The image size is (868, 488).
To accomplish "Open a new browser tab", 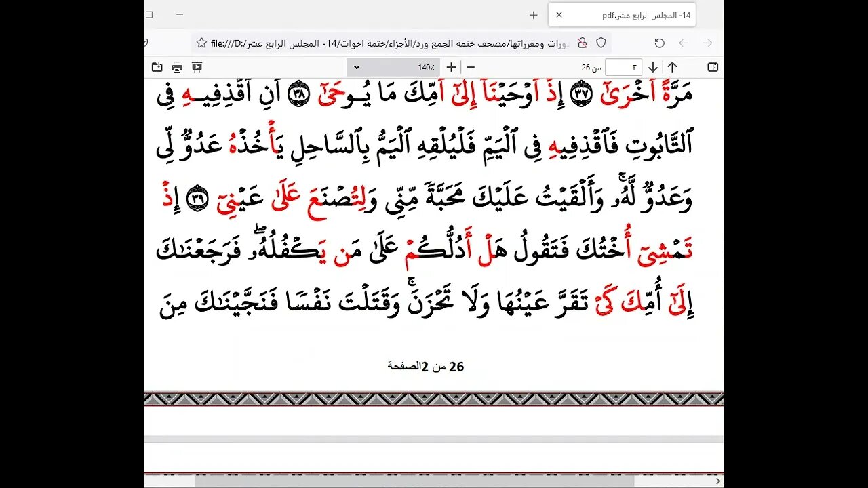I will (534, 15).
